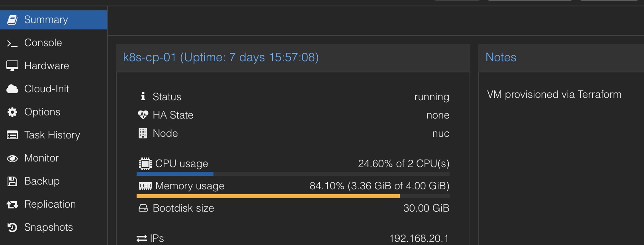Viewport: 644px width, 245px height.
Task: Click the Options gear icon
Action: click(12, 112)
